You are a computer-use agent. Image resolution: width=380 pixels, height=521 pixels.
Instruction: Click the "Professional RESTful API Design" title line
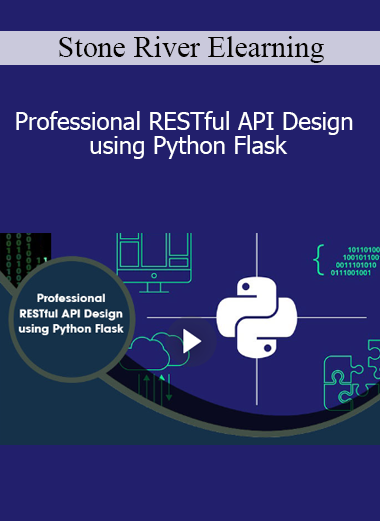click(x=184, y=121)
